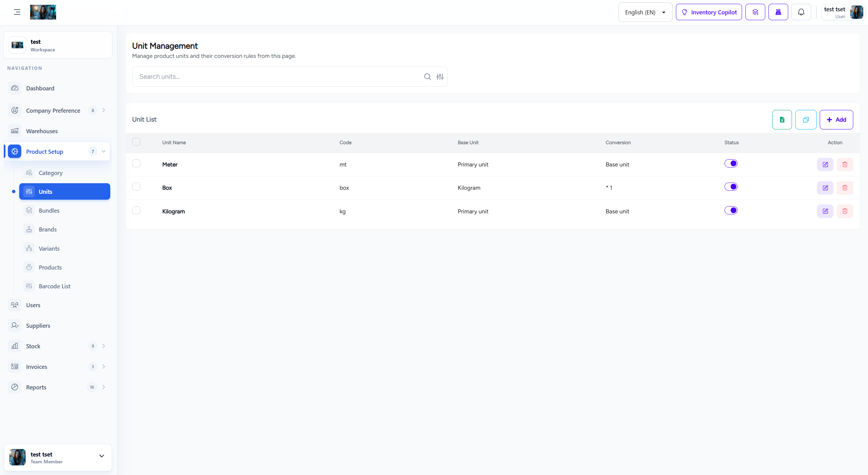Click the Stock chart icon
Viewport: 868px width, 475px height.
tap(15, 346)
